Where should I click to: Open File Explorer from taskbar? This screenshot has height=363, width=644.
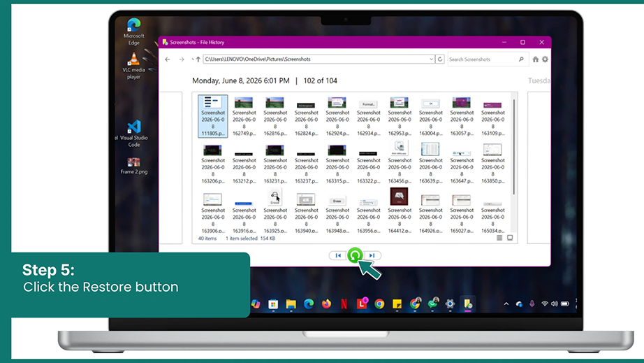[x=291, y=304]
